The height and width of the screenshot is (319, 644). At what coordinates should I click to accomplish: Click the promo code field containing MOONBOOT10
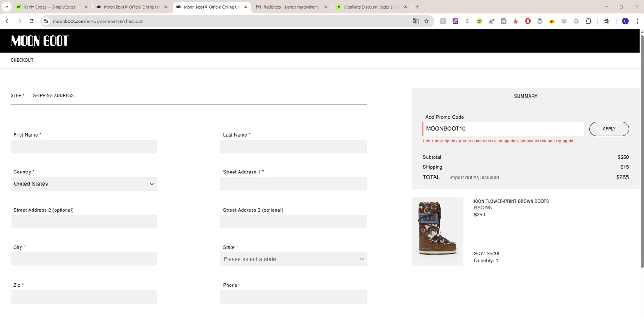[503, 129]
